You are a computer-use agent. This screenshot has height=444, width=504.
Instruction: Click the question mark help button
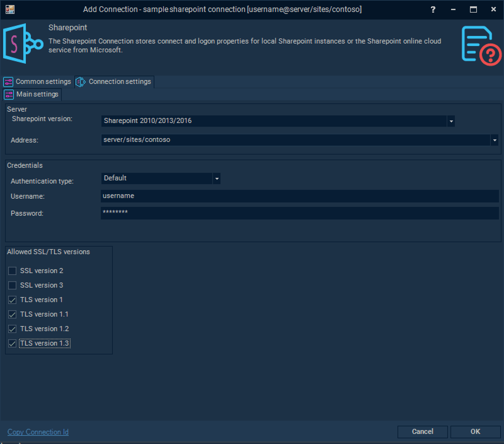[x=433, y=9]
